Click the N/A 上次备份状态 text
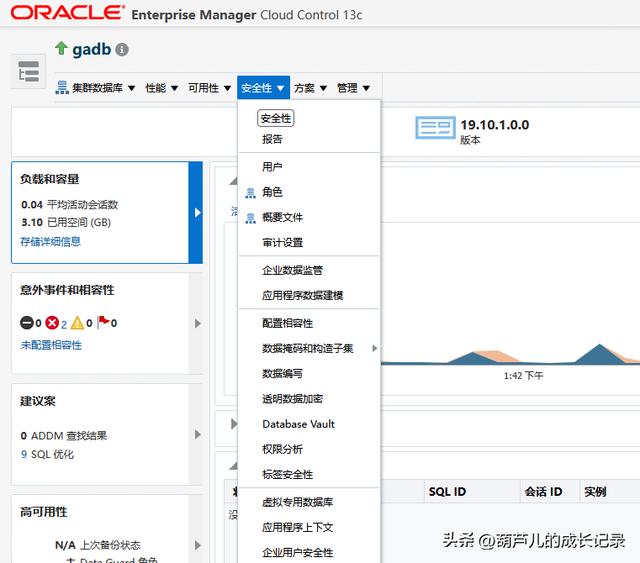640x563 pixels. tap(98, 545)
